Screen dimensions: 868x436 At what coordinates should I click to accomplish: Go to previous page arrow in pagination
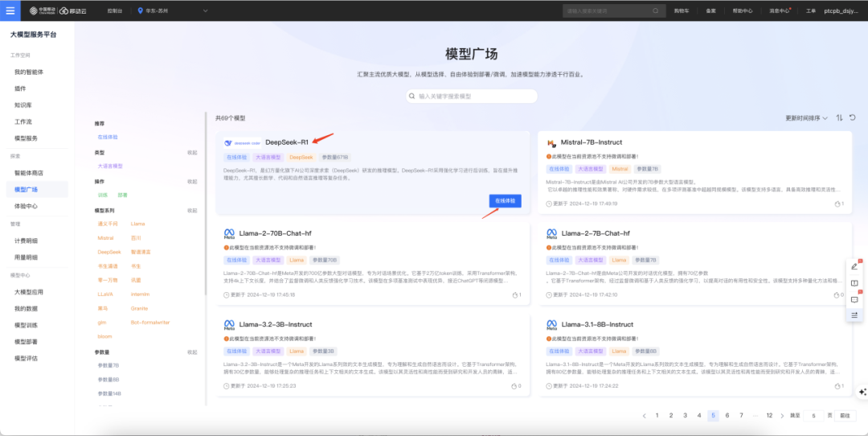[644, 416]
